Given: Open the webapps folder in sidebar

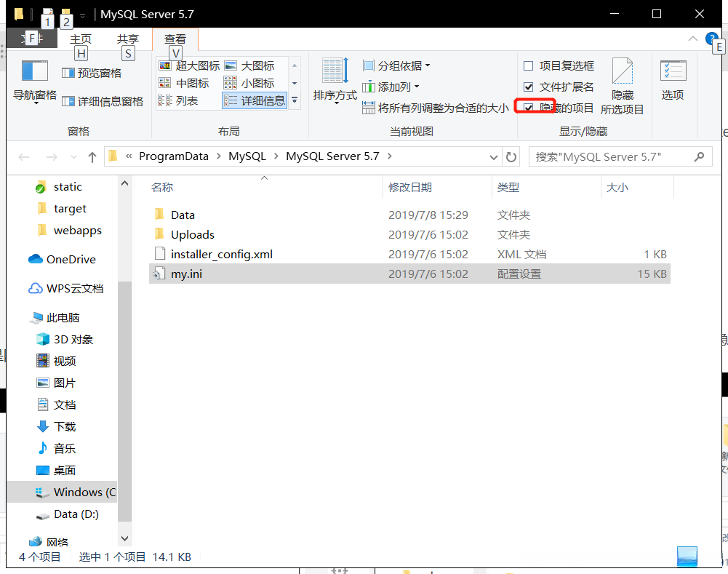Looking at the screenshot, I should [69, 231].
